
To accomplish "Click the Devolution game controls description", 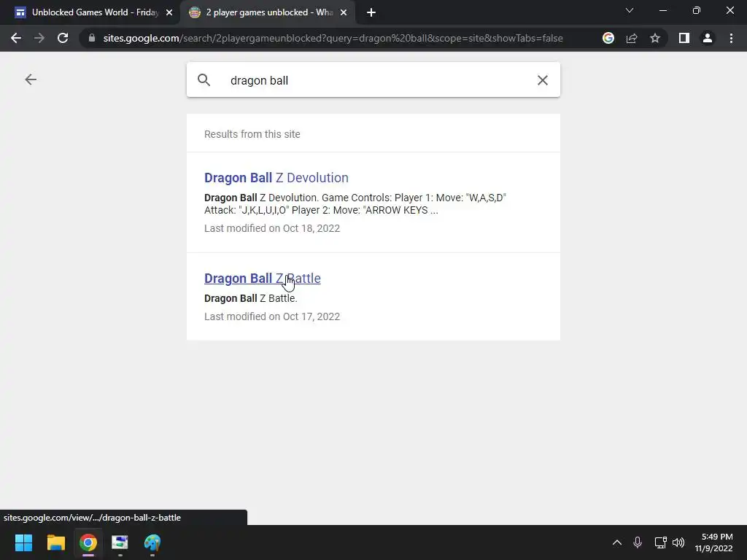I will click(355, 204).
